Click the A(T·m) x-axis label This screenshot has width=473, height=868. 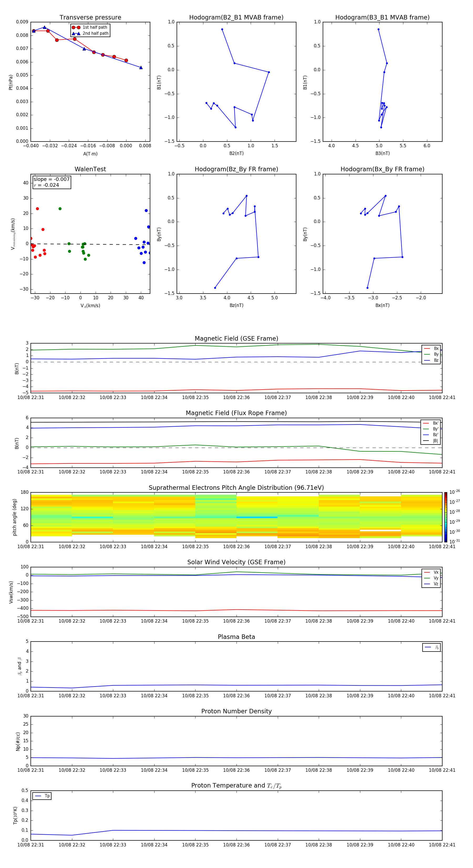(90, 154)
